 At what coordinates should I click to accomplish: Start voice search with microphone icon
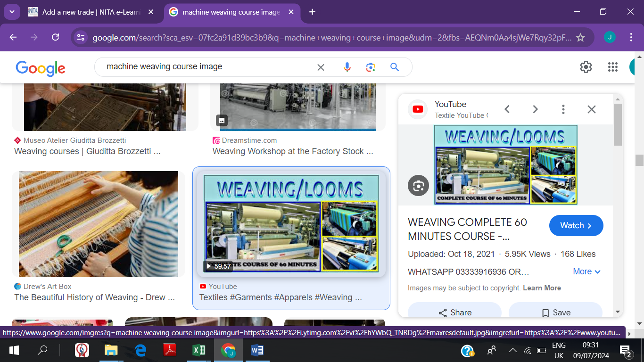point(347,67)
